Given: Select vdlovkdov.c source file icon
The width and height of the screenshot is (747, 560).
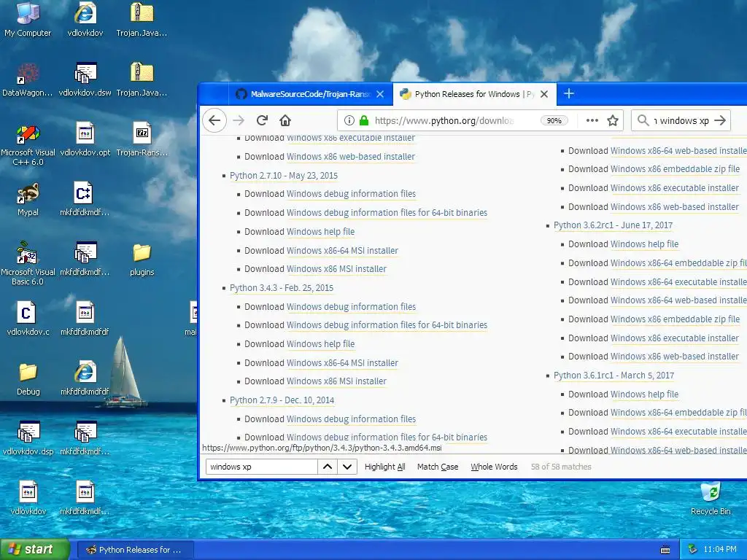Looking at the screenshot, I should tap(28, 318).
